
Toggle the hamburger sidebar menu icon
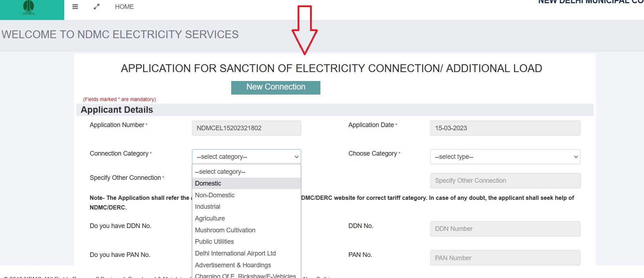tap(75, 7)
